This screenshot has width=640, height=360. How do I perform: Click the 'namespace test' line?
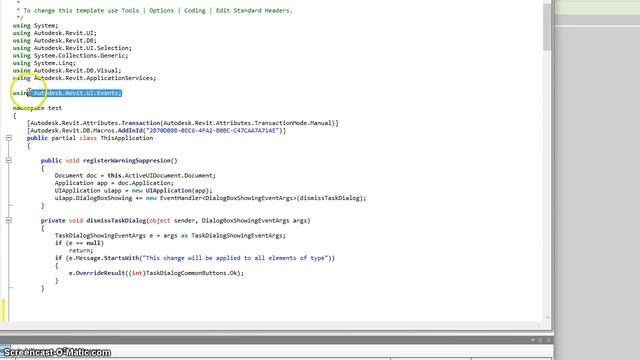coord(37,108)
